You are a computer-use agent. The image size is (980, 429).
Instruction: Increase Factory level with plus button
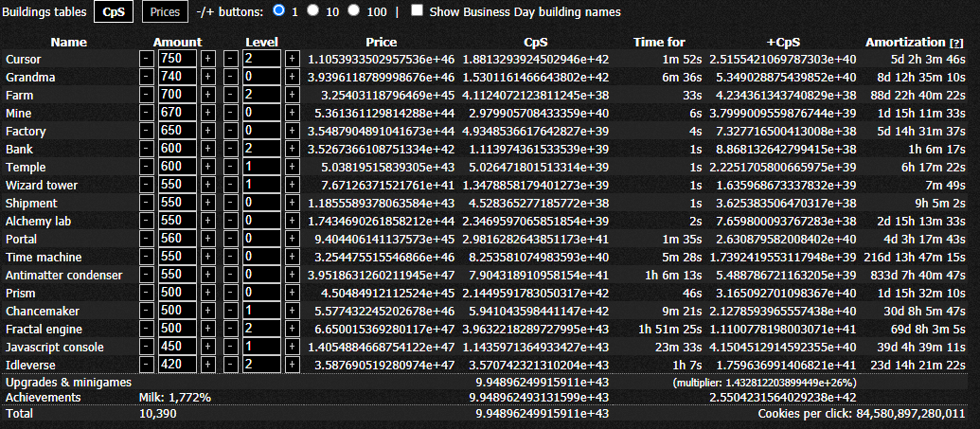coord(292,132)
